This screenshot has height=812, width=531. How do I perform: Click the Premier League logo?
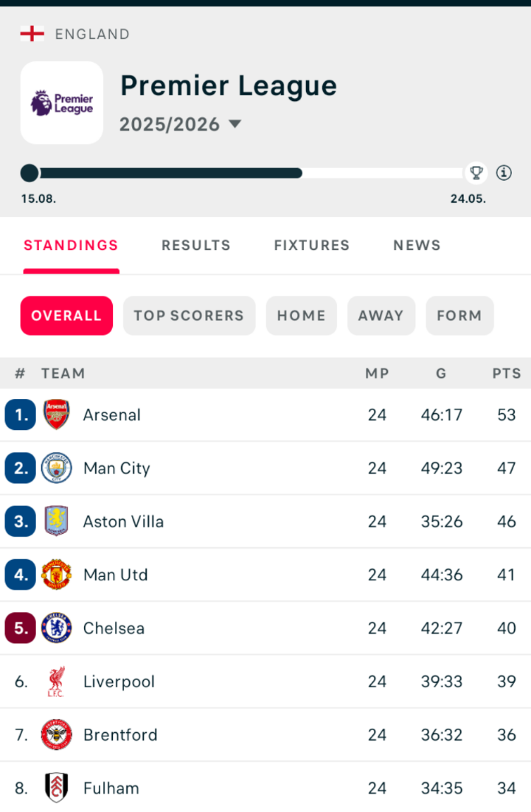(x=61, y=103)
